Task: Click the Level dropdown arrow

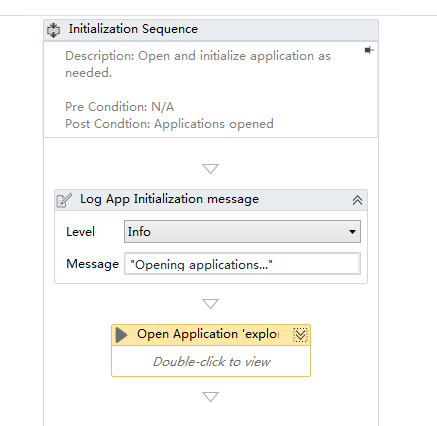Action: 352,232
